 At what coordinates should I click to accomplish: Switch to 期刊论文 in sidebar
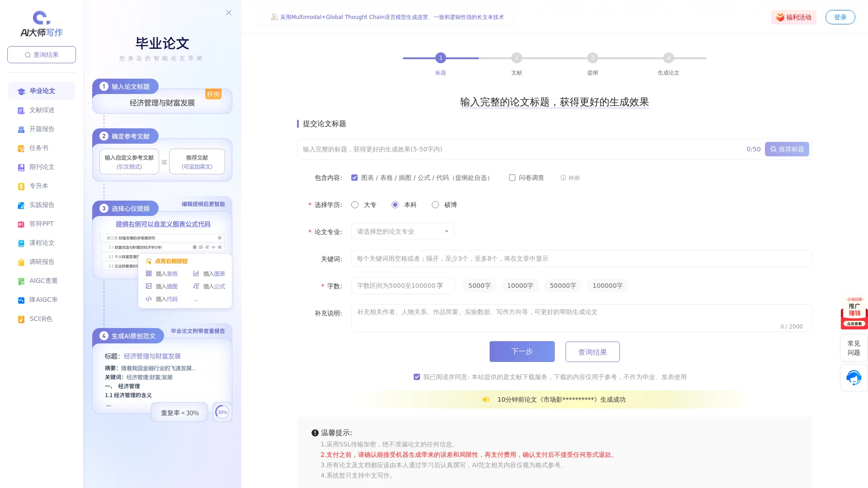coord(42,167)
